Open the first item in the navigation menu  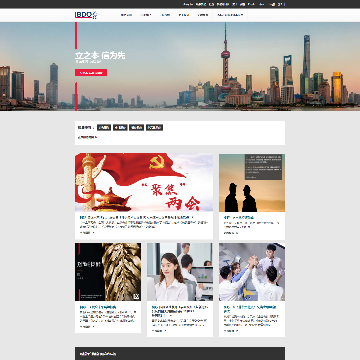tap(126, 15)
